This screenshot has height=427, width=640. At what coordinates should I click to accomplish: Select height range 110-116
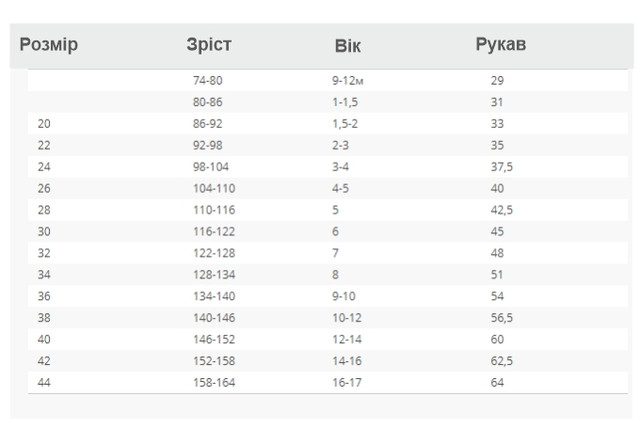[x=214, y=210]
